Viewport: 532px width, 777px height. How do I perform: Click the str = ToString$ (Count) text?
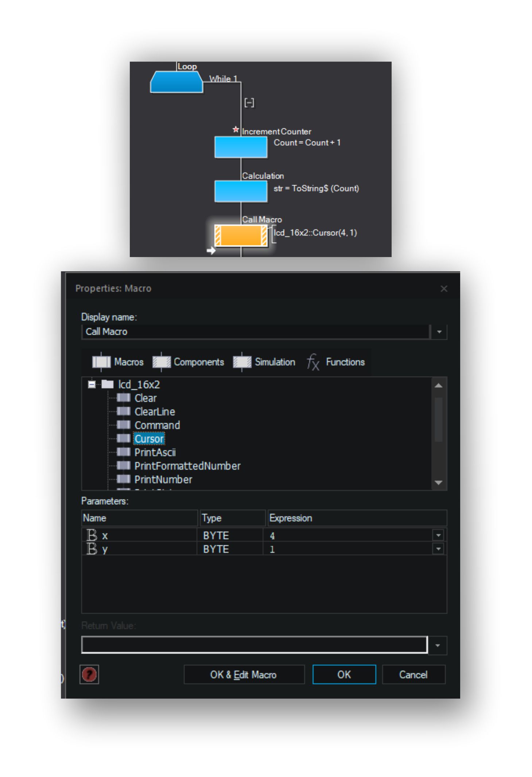click(316, 189)
